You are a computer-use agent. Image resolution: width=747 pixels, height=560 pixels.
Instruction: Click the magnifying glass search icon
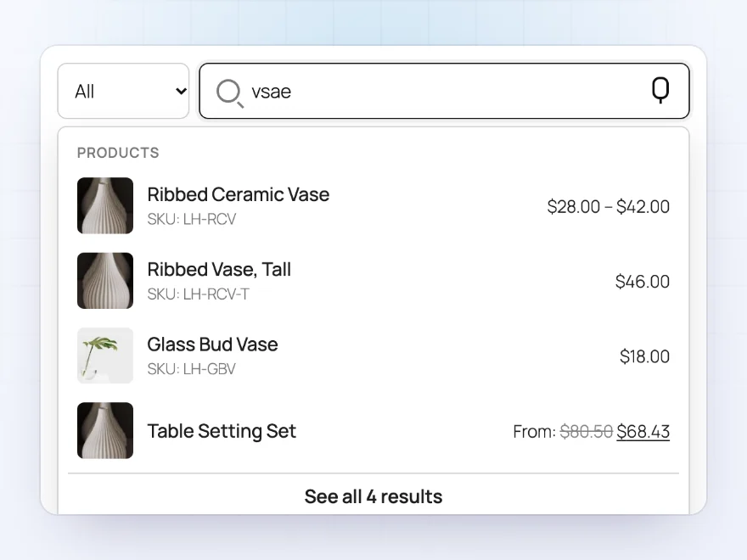click(230, 92)
